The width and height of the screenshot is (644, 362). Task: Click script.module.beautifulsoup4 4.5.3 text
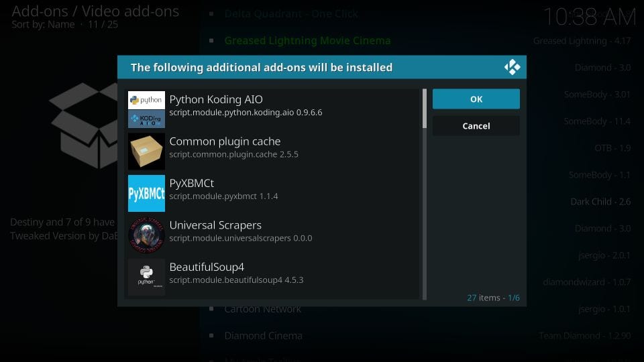click(x=236, y=280)
